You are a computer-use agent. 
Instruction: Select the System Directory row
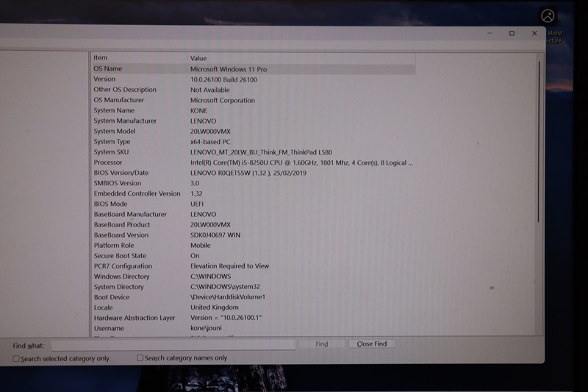pos(253,287)
